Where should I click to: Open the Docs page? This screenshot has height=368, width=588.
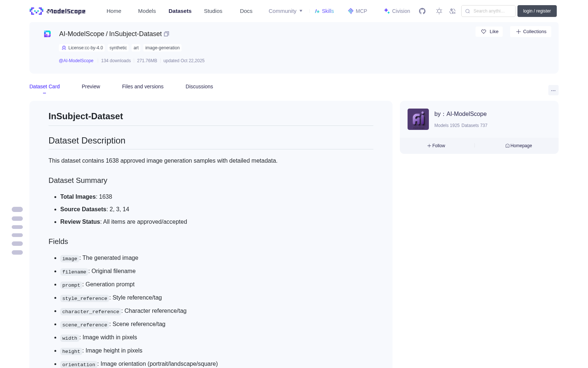coord(246,11)
